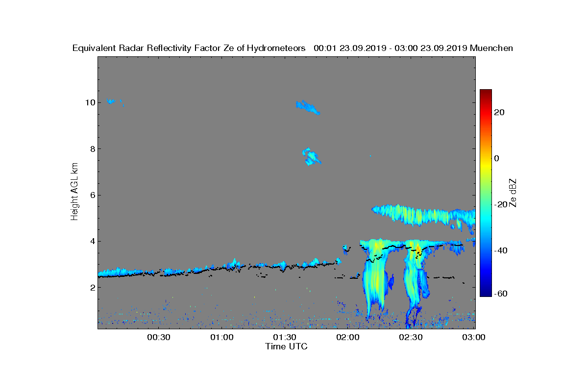The width and height of the screenshot is (588, 392).
Task: Click the colorbar value -60
Action: (x=501, y=294)
